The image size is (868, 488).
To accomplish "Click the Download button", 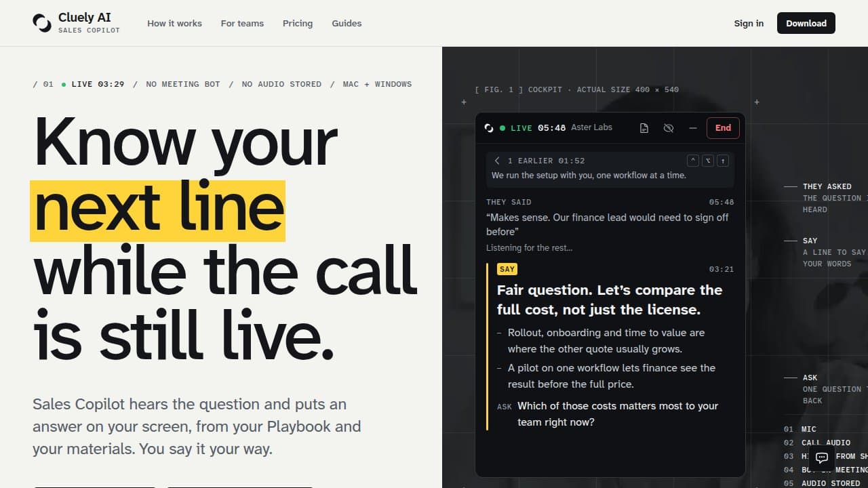I will click(806, 23).
